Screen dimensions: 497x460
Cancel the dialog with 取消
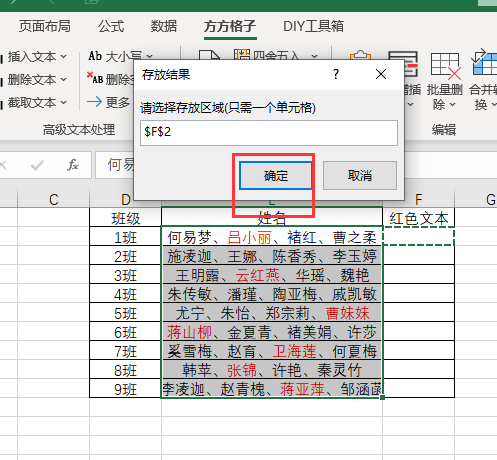point(360,175)
